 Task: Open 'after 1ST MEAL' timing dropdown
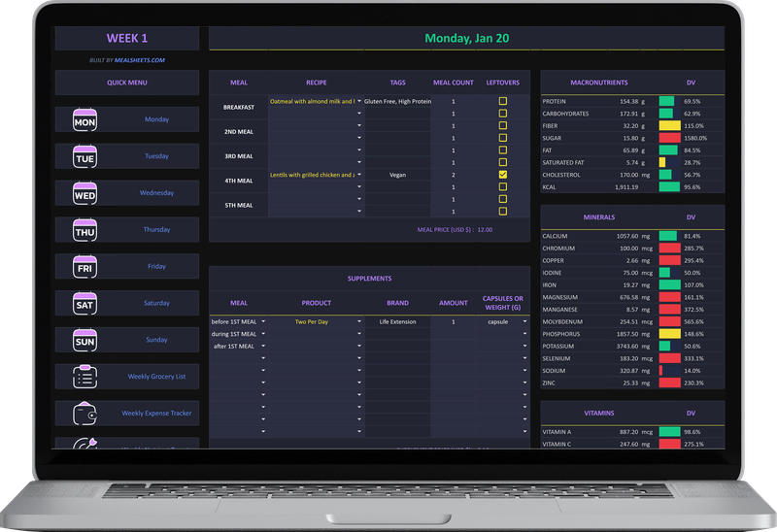point(263,346)
